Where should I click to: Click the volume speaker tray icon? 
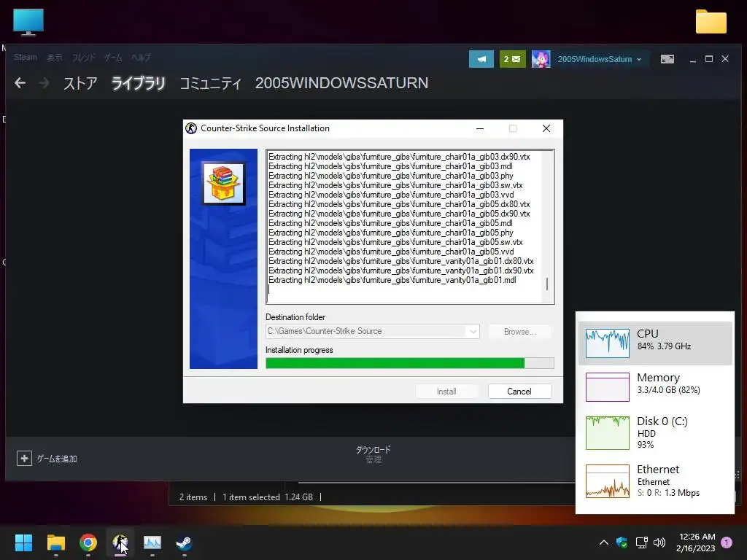point(659,542)
